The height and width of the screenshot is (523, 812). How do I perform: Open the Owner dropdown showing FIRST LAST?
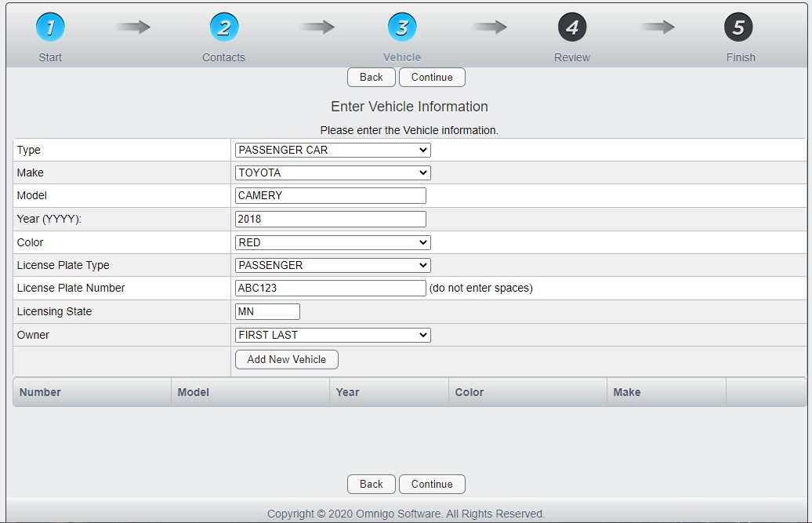pyautogui.click(x=332, y=335)
